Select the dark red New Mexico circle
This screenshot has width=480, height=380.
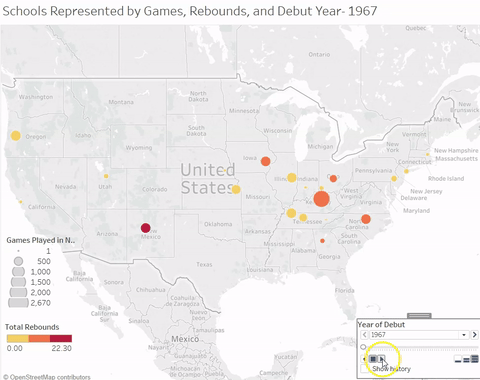tap(145, 228)
